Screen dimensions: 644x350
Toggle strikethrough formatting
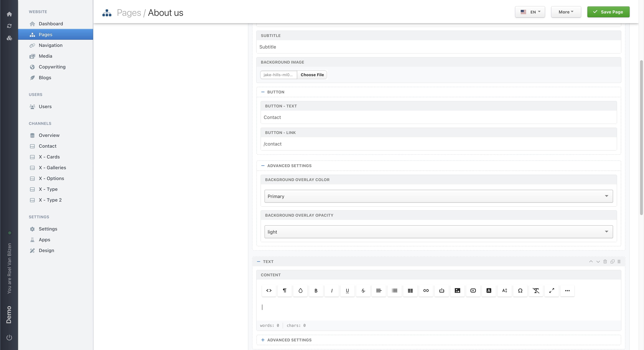click(363, 291)
